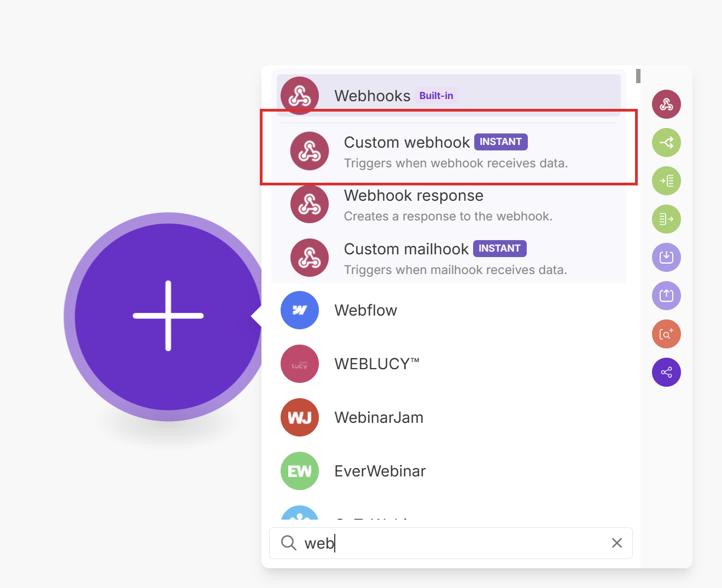Viewport: 722px width, 588px height.
Task: Click the big purple plus module circle
Action: (x=168, y=317)
